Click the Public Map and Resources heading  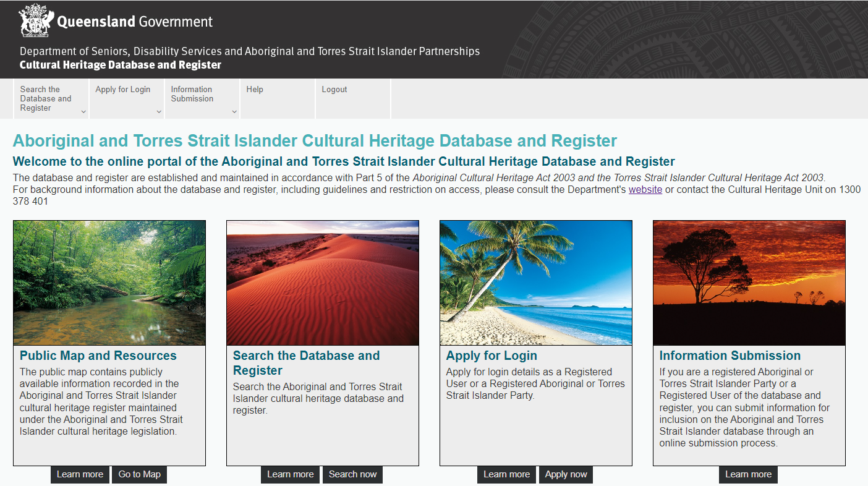point(98,356)
